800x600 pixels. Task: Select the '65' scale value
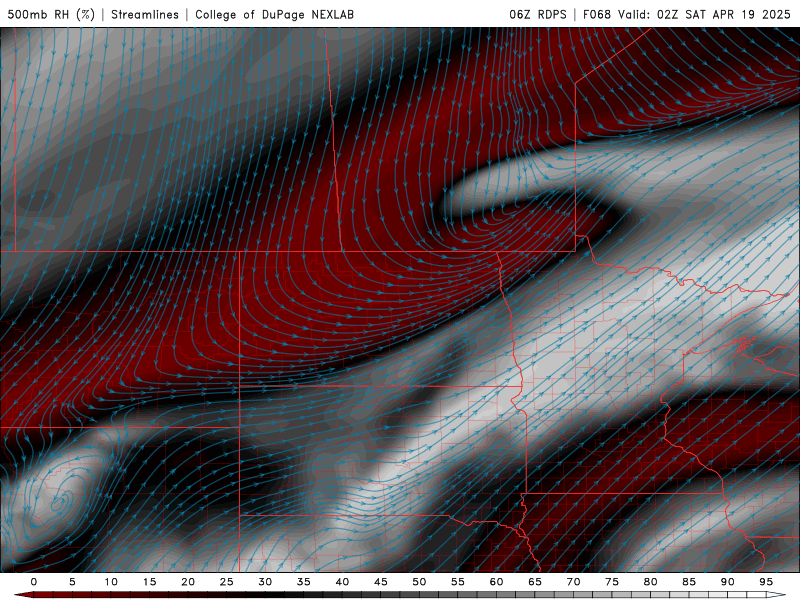coord(535,582)
